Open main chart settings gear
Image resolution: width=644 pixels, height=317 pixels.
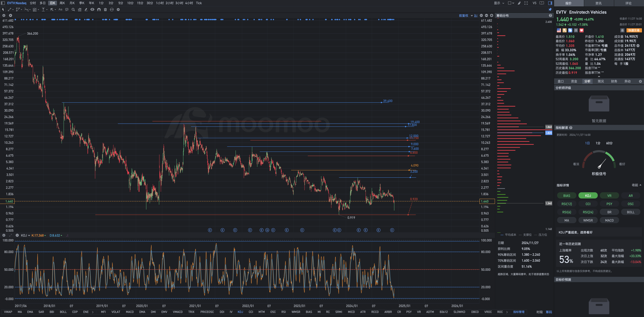[x=4, y=15]
